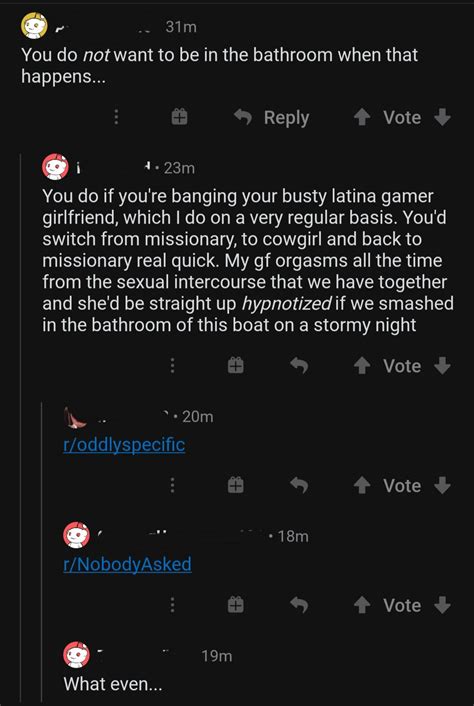474x706 pixels.
Task: Downvote the r/NobodyAsked comment
Action: [x=442, y=605]
